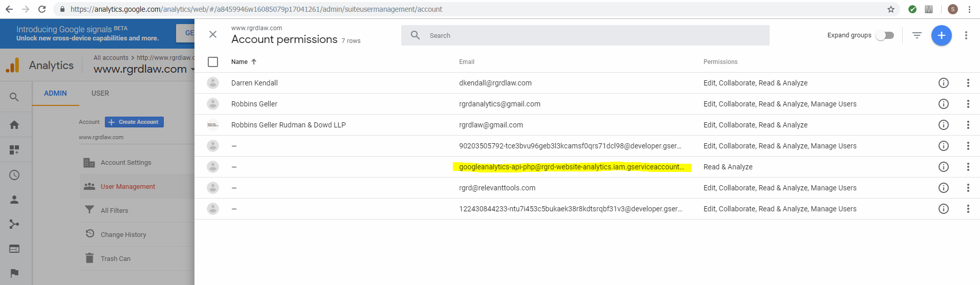Open Behavior icon in sidebar
Screen dimensions: 980x285
coord(14,249)
